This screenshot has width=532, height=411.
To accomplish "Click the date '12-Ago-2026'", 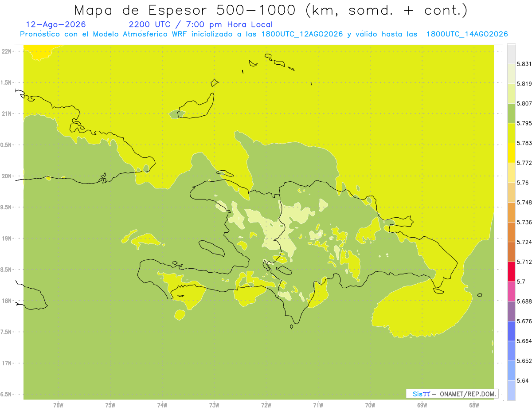I will tap(56, 24).
